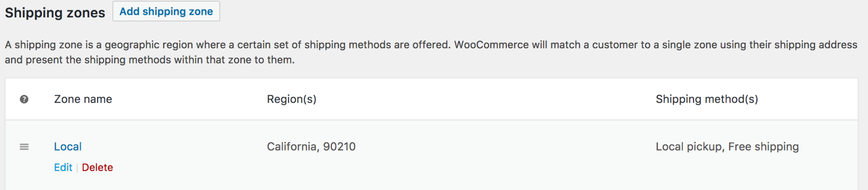Click the Zone name column header
The image size is (868, 190).
tap(83, 99)
